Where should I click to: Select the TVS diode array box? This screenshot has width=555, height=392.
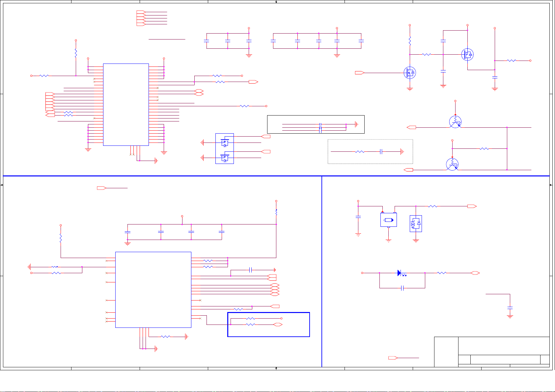pos(416,224)
